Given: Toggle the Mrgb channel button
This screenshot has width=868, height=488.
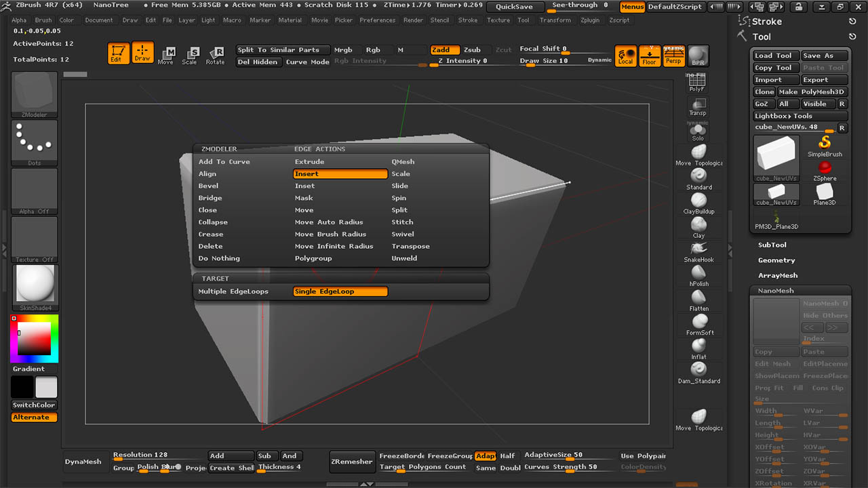Looking at the screenshot, I should [x=343, y=50].
